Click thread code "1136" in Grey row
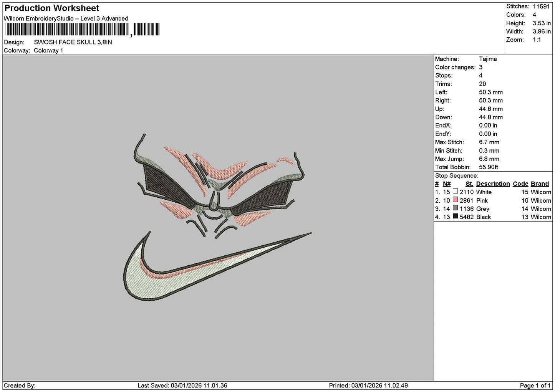555x392 pixels. (467, 209)
